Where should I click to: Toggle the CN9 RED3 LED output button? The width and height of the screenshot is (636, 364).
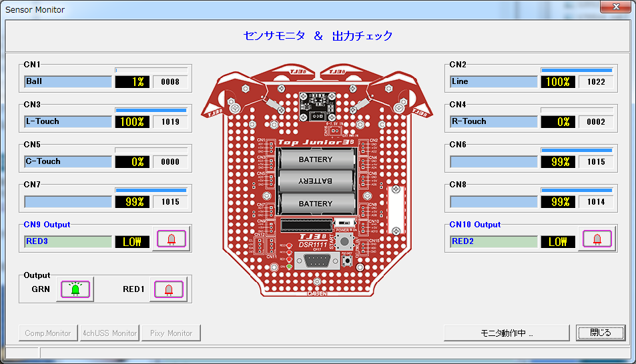(x=172, y=239)
